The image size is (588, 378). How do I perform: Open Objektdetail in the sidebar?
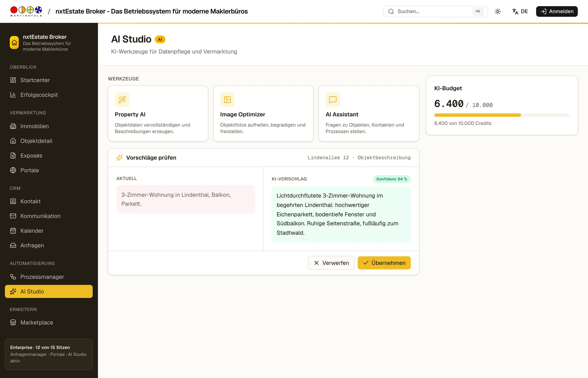tap(49, 141)
